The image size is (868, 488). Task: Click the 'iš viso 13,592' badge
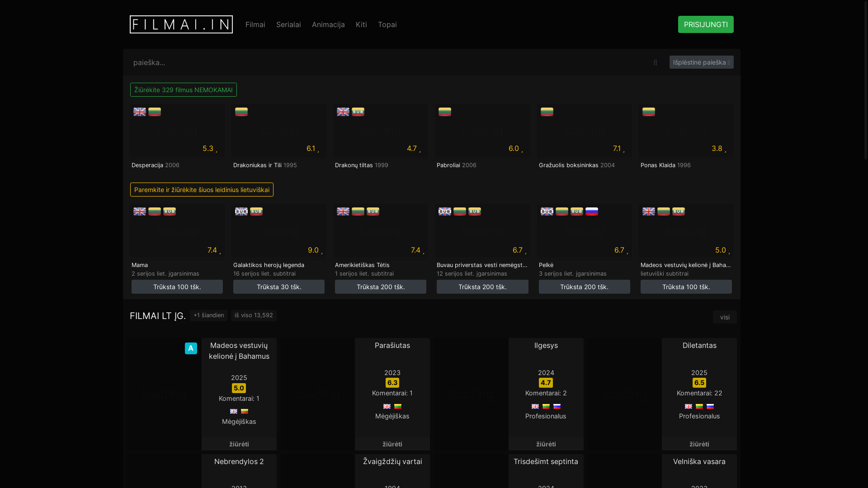pos(254,315)
